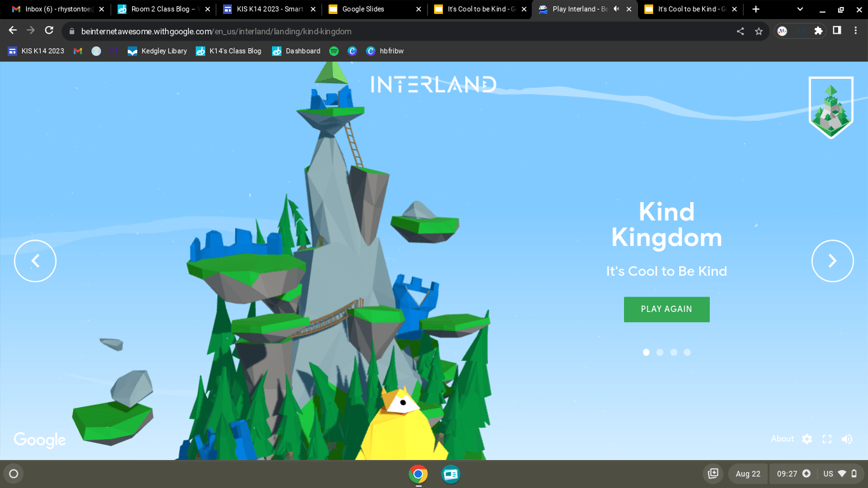Open the Gmail bookmark icon

click(x=78, y=51)
